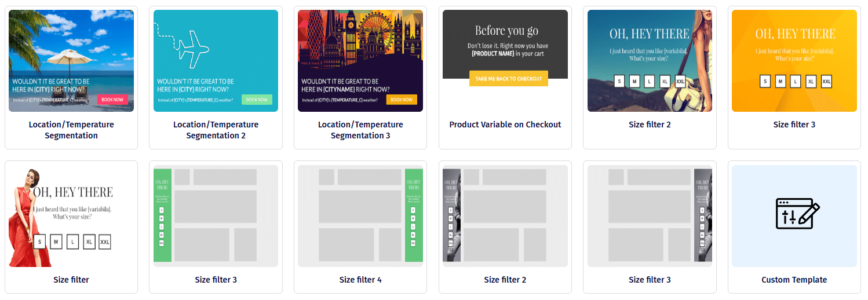868x300 pixels.
Task: Open the Product Variable on Checkout label
Action: [505, 125]
